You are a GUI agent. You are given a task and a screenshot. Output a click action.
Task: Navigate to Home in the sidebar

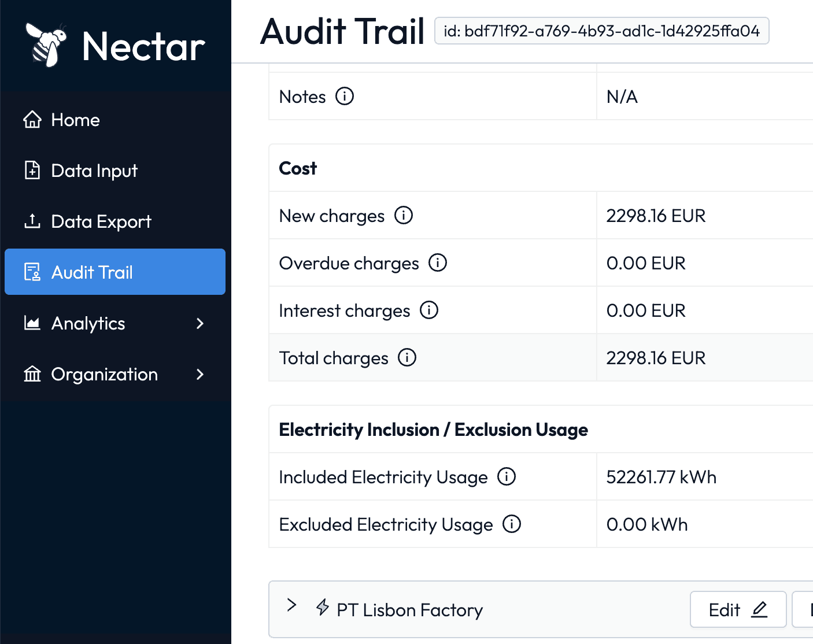click(x=75, y=120)
